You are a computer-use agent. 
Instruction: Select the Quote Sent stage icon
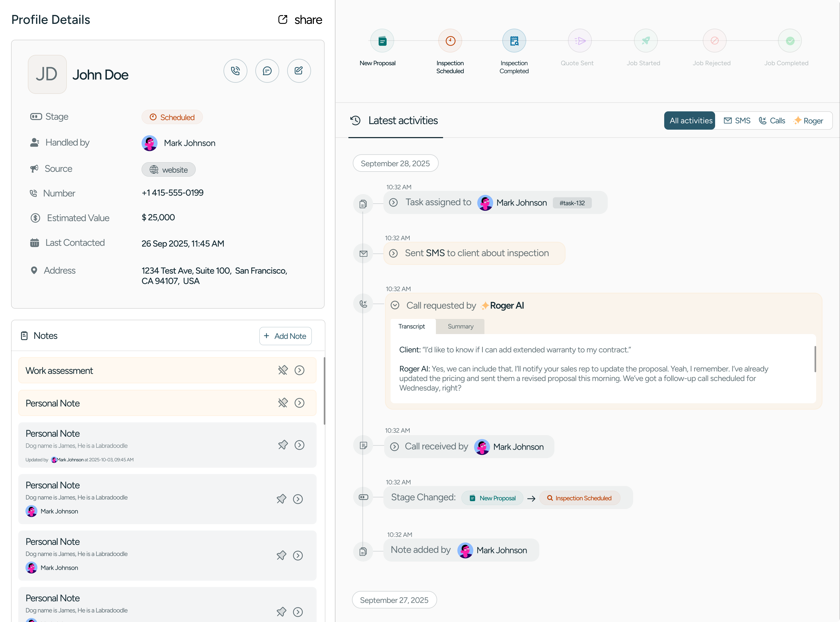[x=579, y=41]
